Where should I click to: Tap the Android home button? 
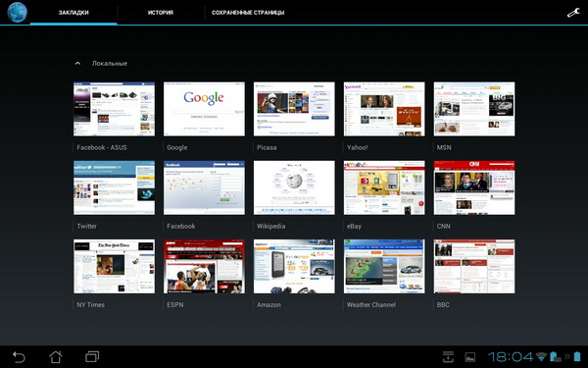click(56, 356)
